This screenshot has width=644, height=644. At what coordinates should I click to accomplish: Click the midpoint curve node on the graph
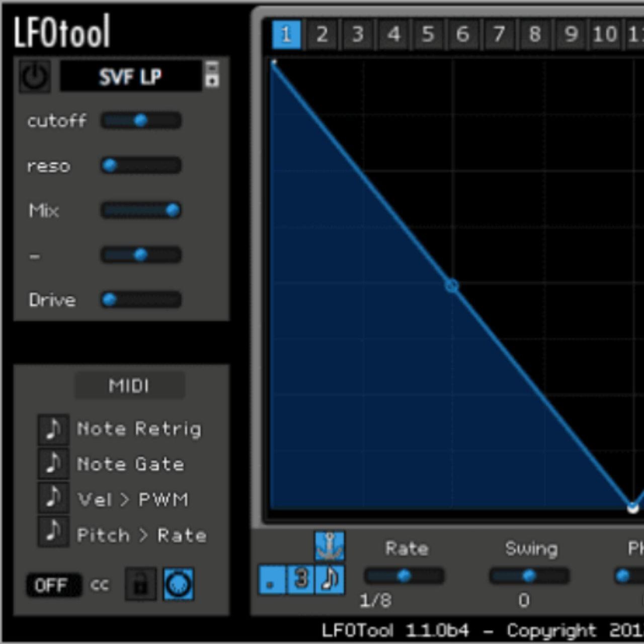tap(452, 286)
